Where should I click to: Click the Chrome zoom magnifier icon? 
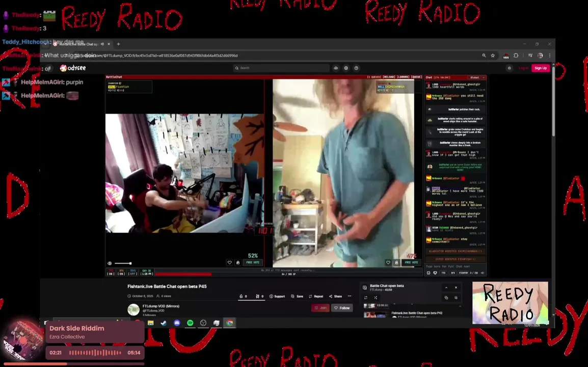484,56
